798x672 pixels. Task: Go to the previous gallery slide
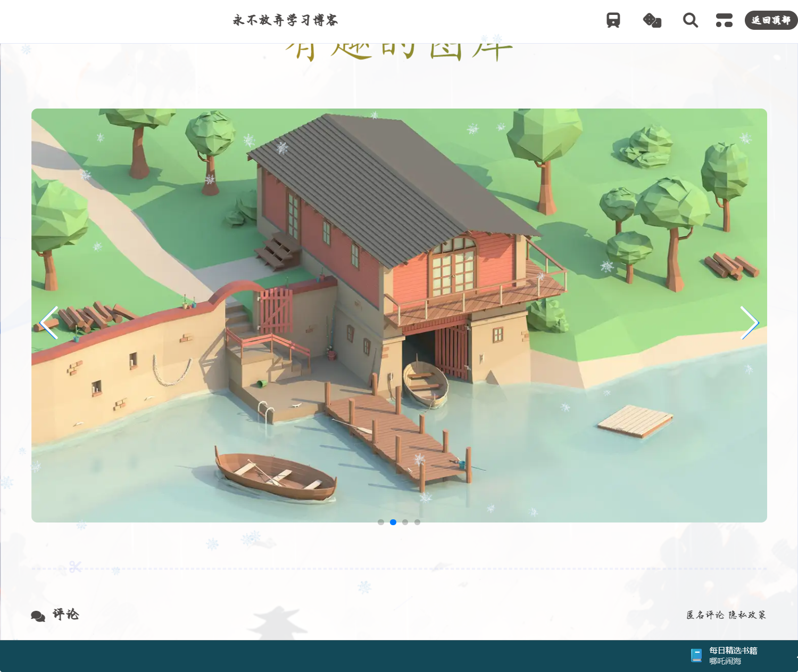click(x=49, y=322)
